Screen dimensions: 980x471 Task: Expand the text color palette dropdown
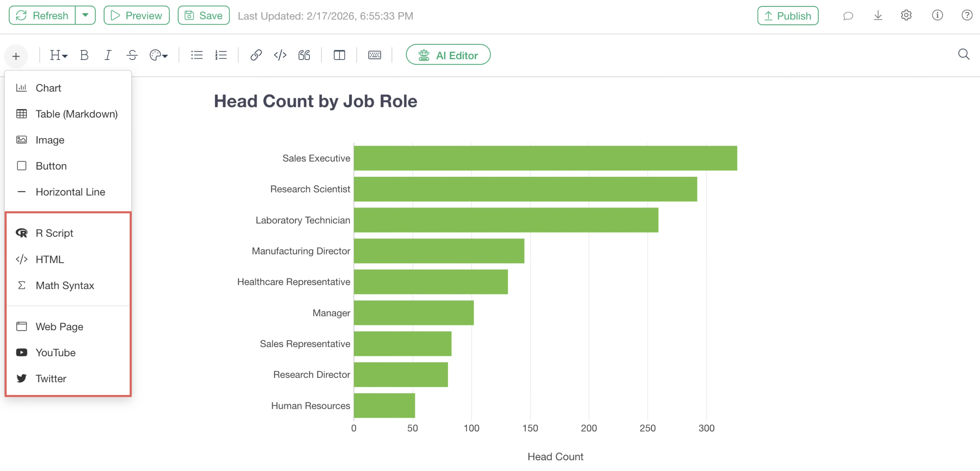click(158, 55)
